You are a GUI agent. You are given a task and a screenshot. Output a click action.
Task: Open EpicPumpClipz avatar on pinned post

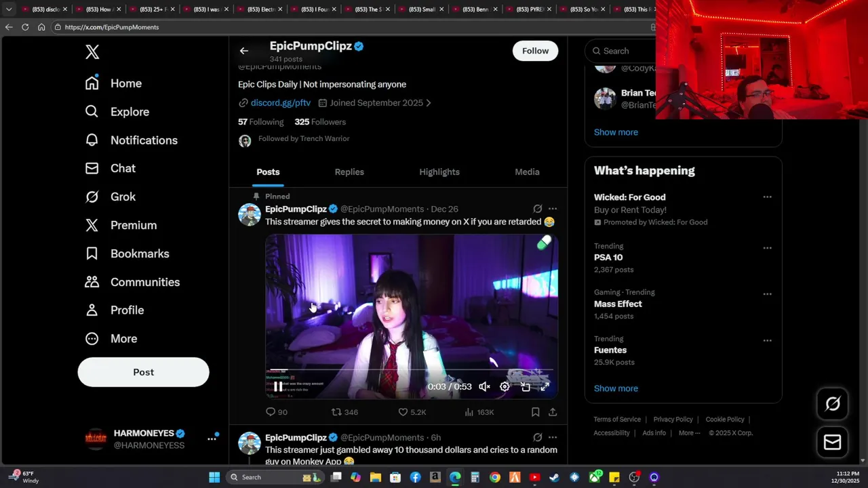click(x=250, y=215)
